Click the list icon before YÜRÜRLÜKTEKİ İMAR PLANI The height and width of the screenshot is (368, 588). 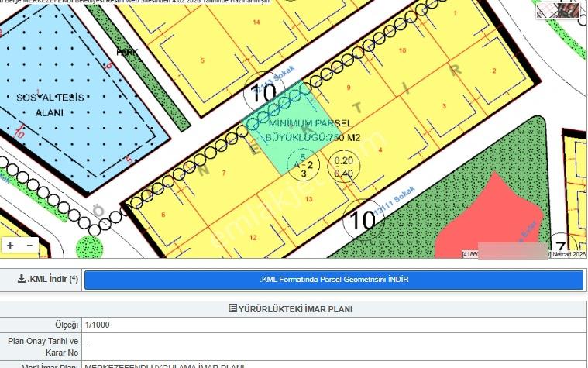coord(233,308)
